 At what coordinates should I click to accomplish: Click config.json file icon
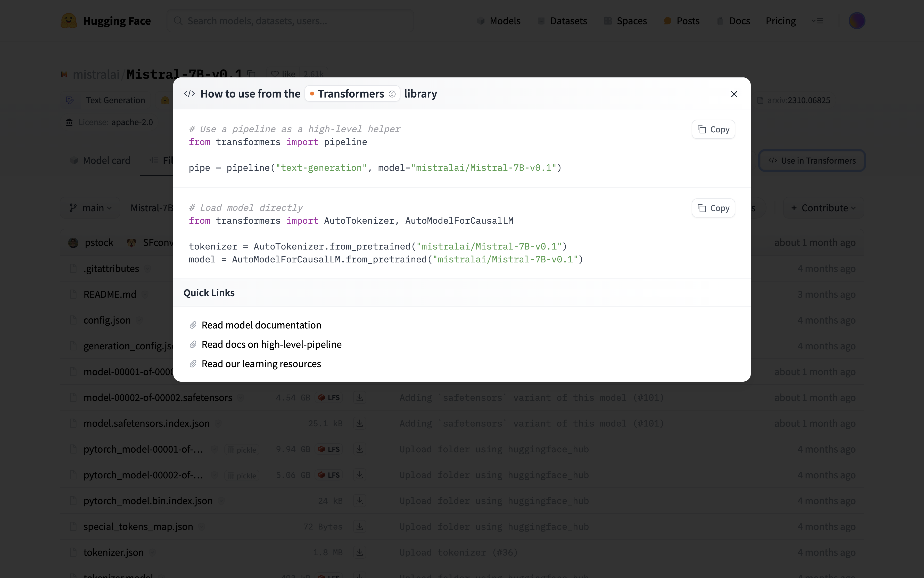pyautogui.click(x=73, y=320)
